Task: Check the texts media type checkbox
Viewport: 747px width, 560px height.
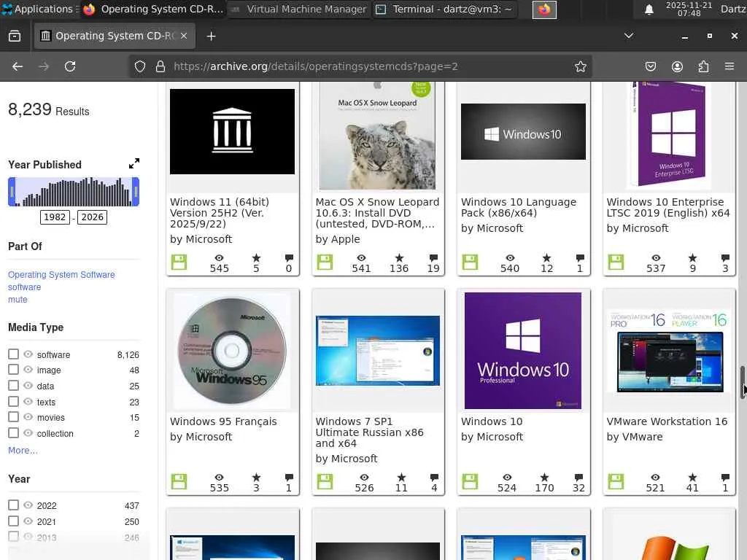Action: pos(13,402)
